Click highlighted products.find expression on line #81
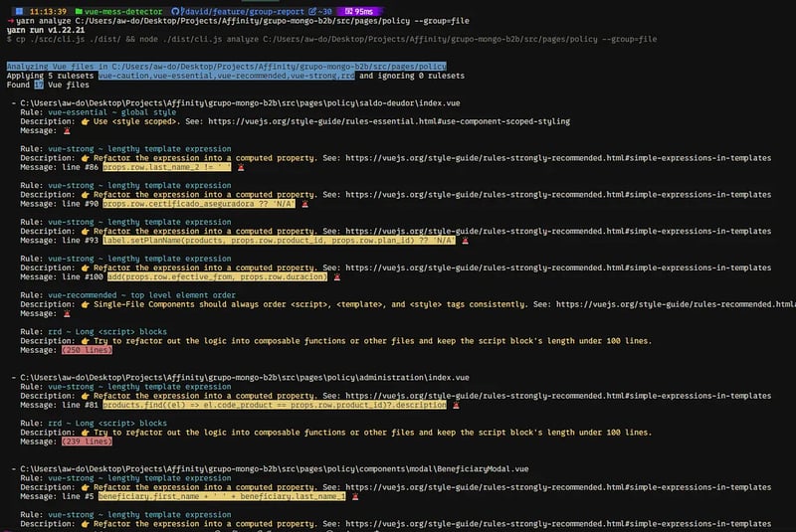Viewport: 796px width, 532px height. point(275,405)
